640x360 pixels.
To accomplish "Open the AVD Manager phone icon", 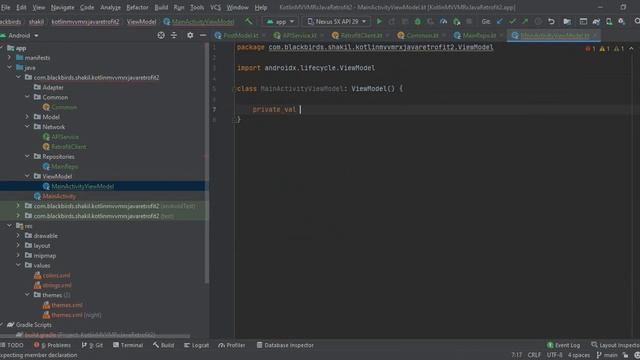I will tap(609, 21).
